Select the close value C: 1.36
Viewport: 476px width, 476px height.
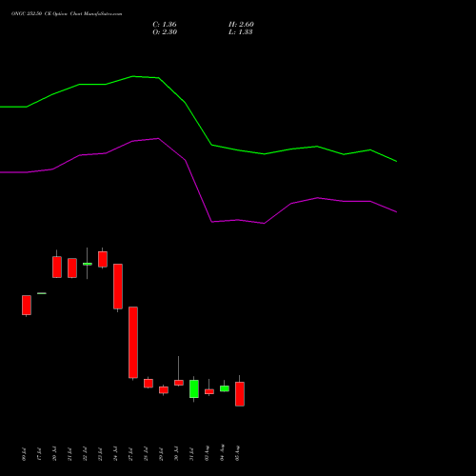tap(165, 25)
